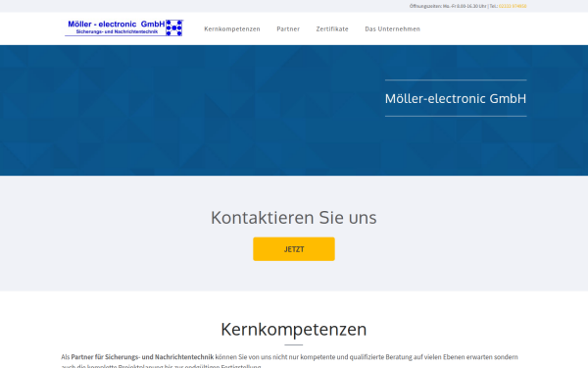Open Das Unternehmen menu item
The height and width of the screenshot is (368, 588).
click(x=392, y=28)
